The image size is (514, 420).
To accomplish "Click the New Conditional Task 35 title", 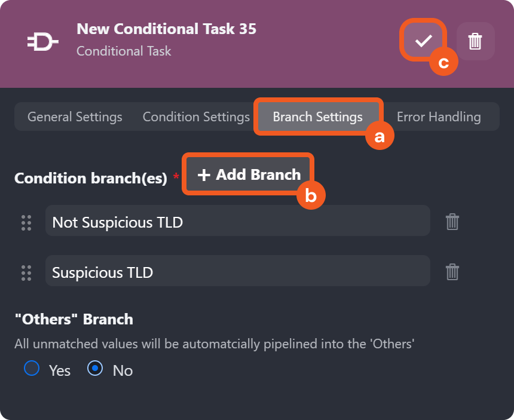I will [167, 29].
